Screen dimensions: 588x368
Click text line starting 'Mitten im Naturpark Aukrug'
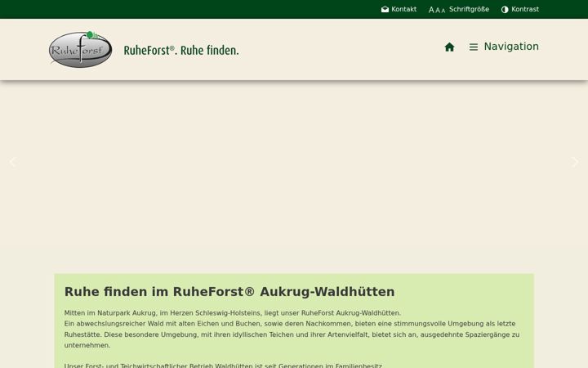[x=233, y=312]
